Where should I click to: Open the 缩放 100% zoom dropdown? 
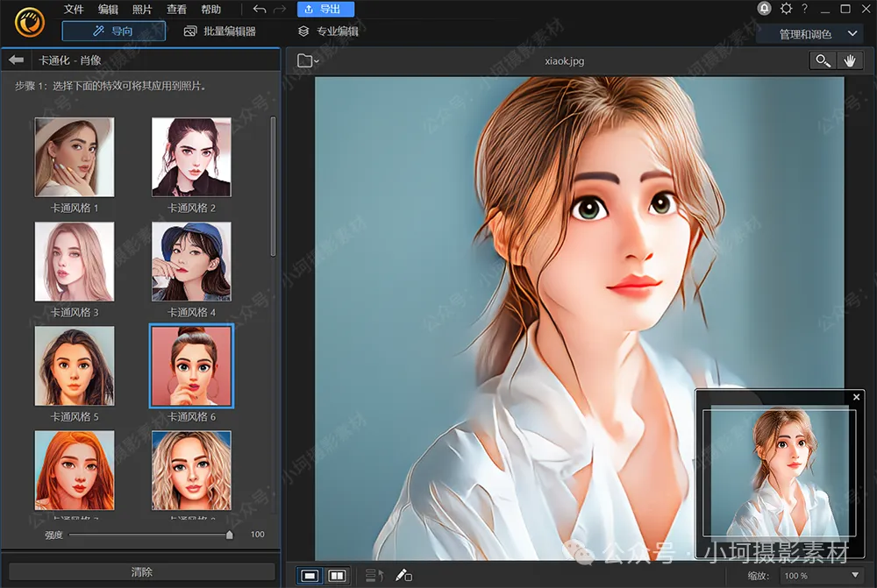(821, 576)
